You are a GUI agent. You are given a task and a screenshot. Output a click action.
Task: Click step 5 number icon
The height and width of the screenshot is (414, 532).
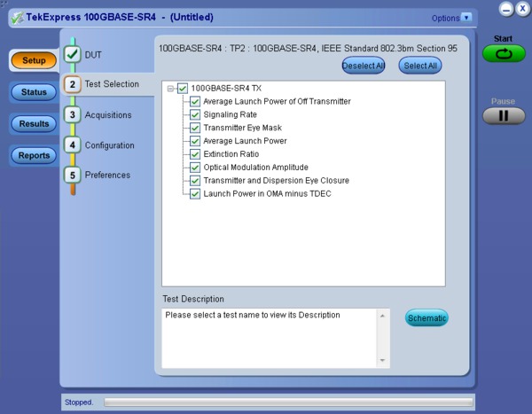73,176
